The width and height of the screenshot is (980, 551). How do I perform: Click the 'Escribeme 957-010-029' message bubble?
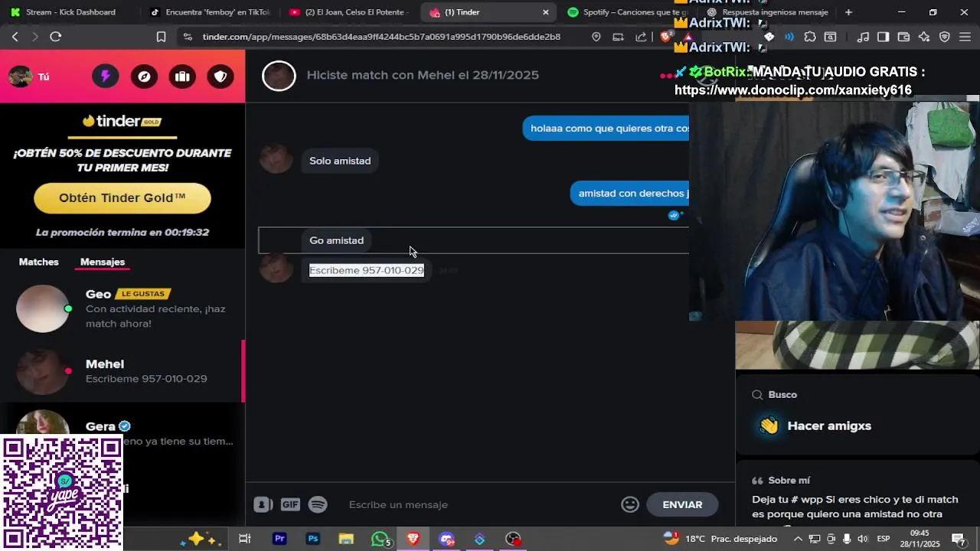point(367,270)
